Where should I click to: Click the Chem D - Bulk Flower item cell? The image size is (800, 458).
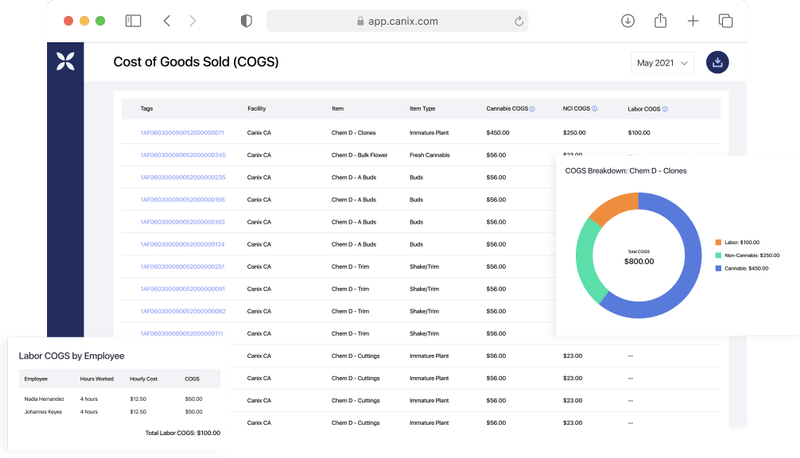pyautogui.click(x=360, y=155)
